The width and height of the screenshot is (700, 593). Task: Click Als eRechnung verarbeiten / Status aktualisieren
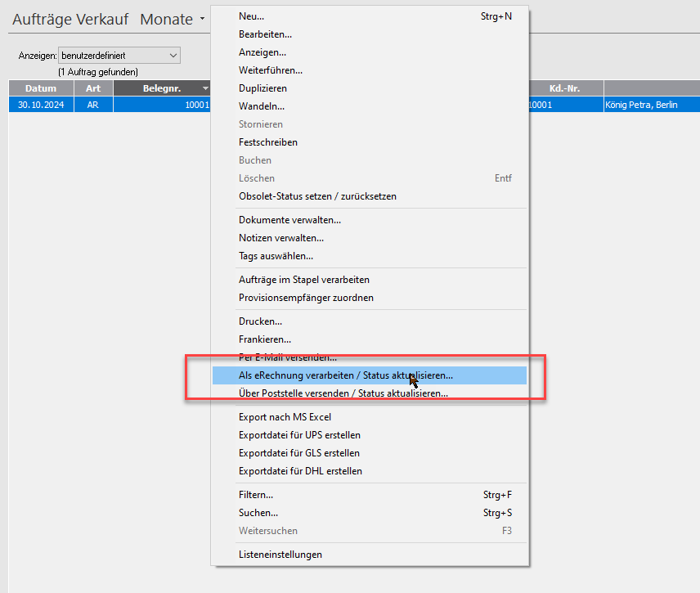(x=370, y=375)
